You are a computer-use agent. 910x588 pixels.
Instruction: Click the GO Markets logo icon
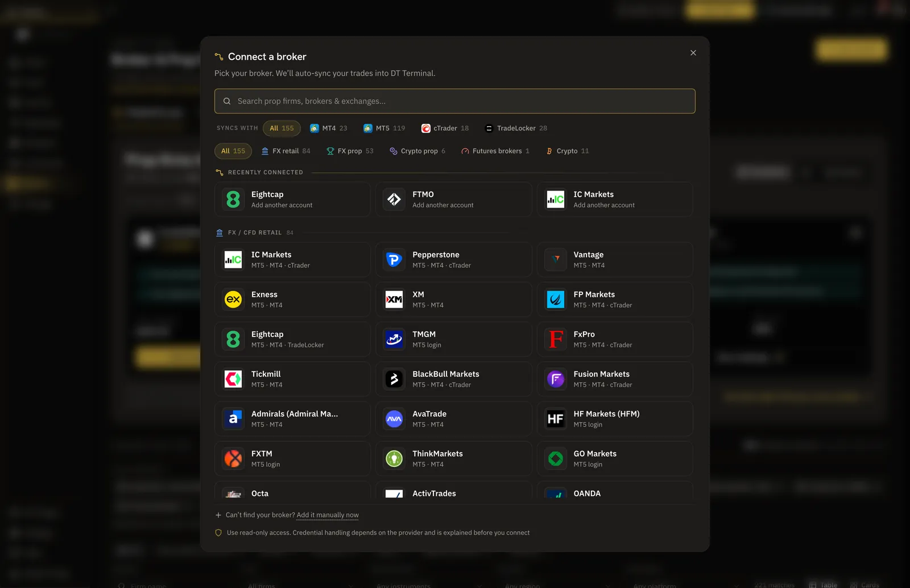(x=556, y=459)
